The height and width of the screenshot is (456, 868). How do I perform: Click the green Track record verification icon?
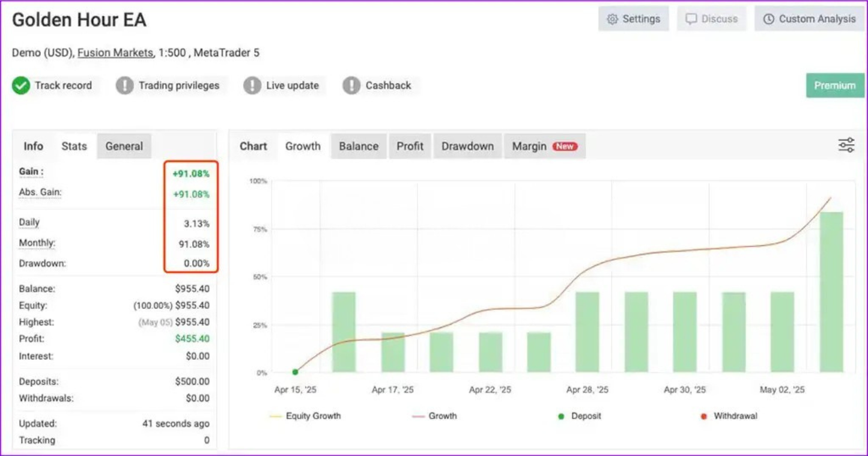pyautogui.click(x=20, y=85)
